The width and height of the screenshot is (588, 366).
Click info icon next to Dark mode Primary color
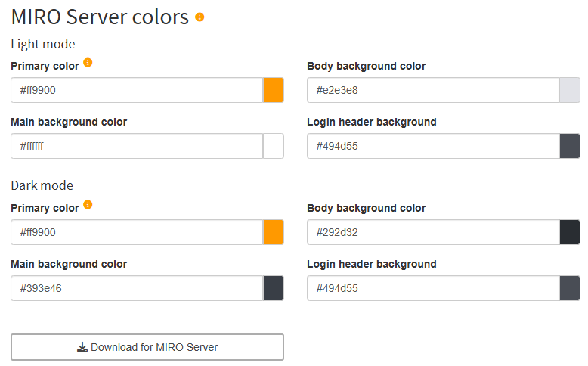[x=88, y=205]
